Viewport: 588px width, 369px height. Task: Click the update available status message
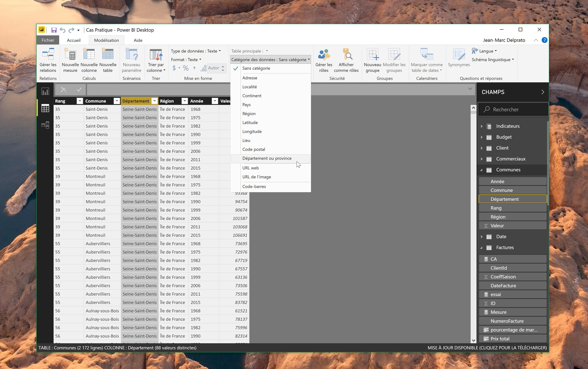(487, 348)
